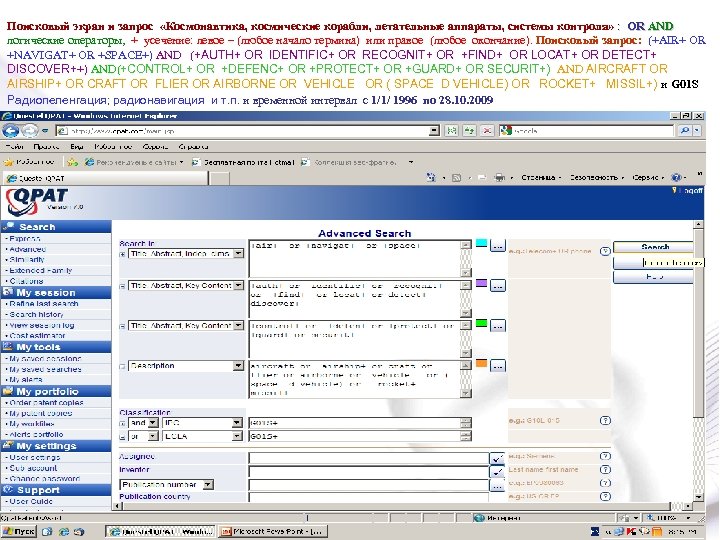
Task: Open Express search in sidebar
Action: 25,239
